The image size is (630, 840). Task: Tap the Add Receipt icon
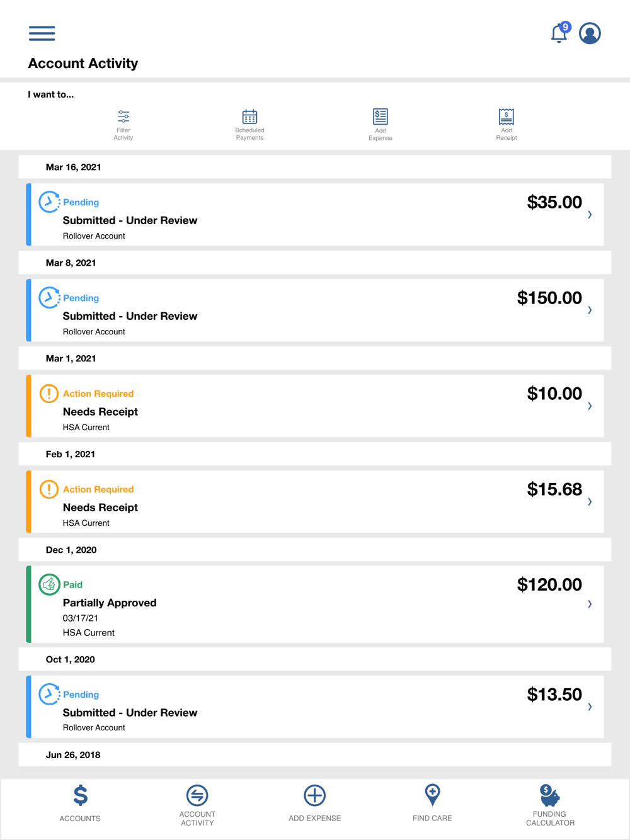(x=507, y=116)
